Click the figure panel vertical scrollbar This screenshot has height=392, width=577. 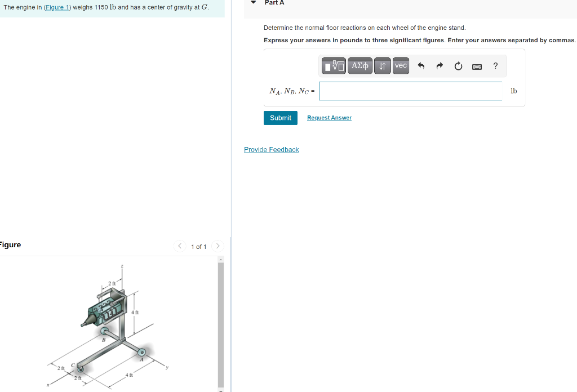point(221,324)
